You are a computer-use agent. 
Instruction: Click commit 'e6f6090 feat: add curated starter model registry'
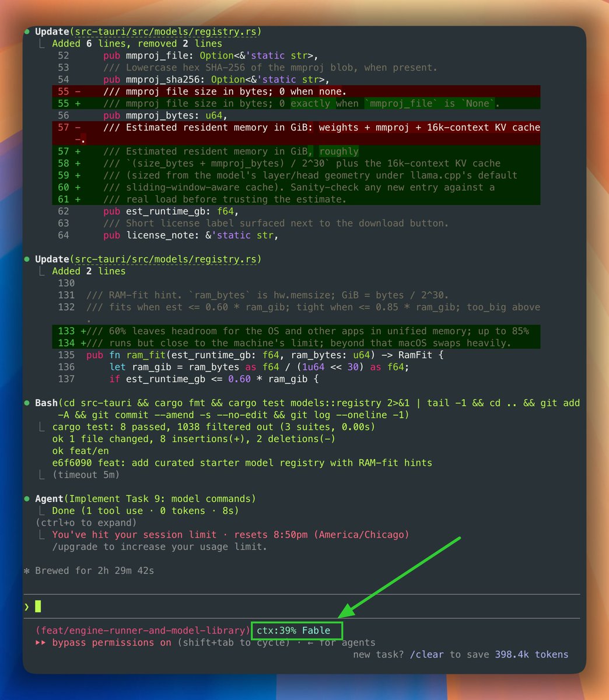pos(242,463)
